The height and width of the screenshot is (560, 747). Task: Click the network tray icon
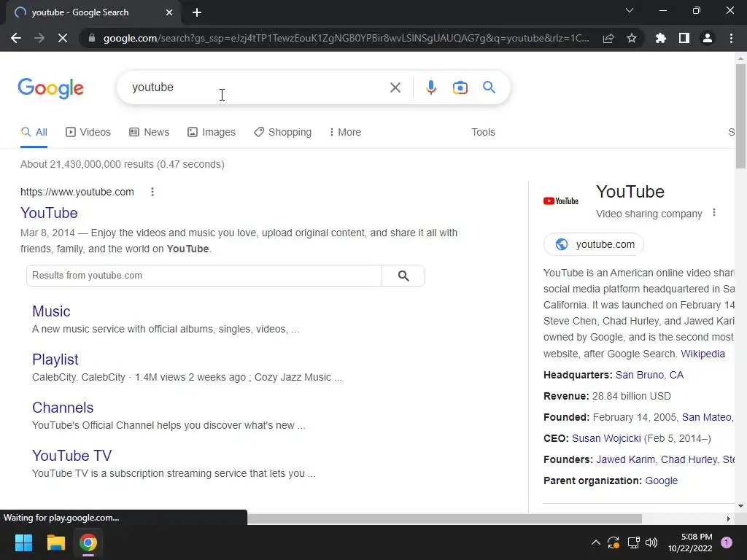[x=633, y=542]
